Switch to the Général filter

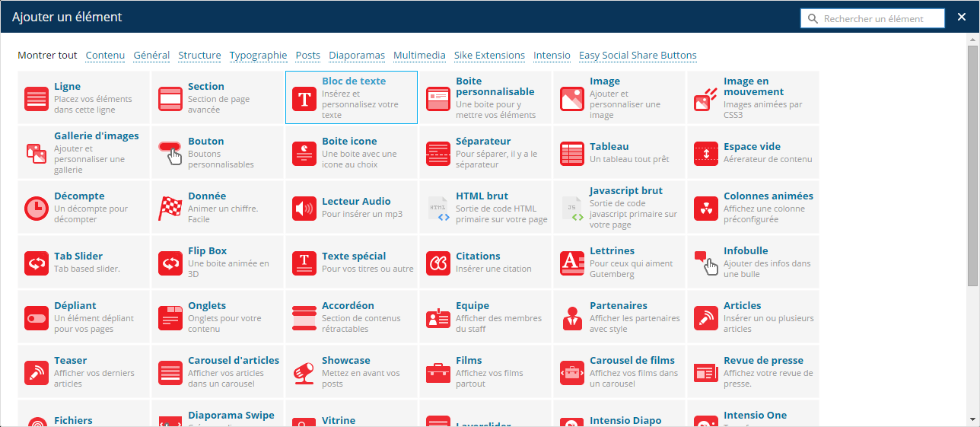[151, 56]
